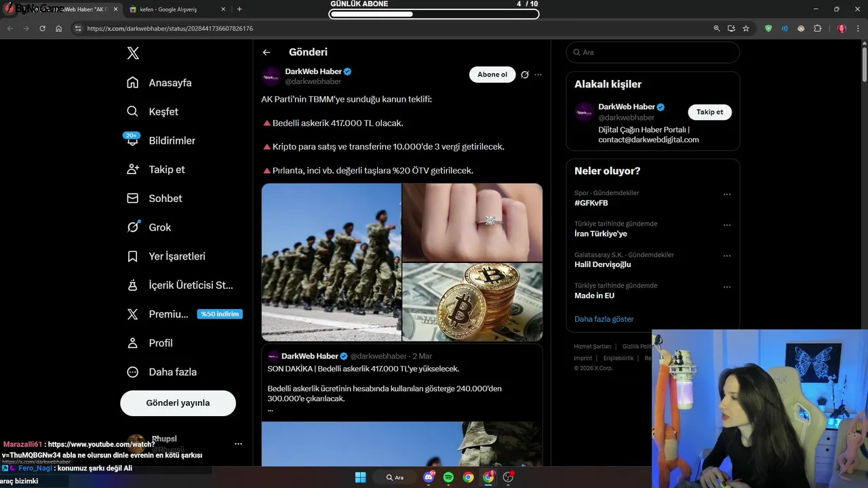Open the green shield AdGuard extension
This screenshot has width=868, height=488.
768,28
